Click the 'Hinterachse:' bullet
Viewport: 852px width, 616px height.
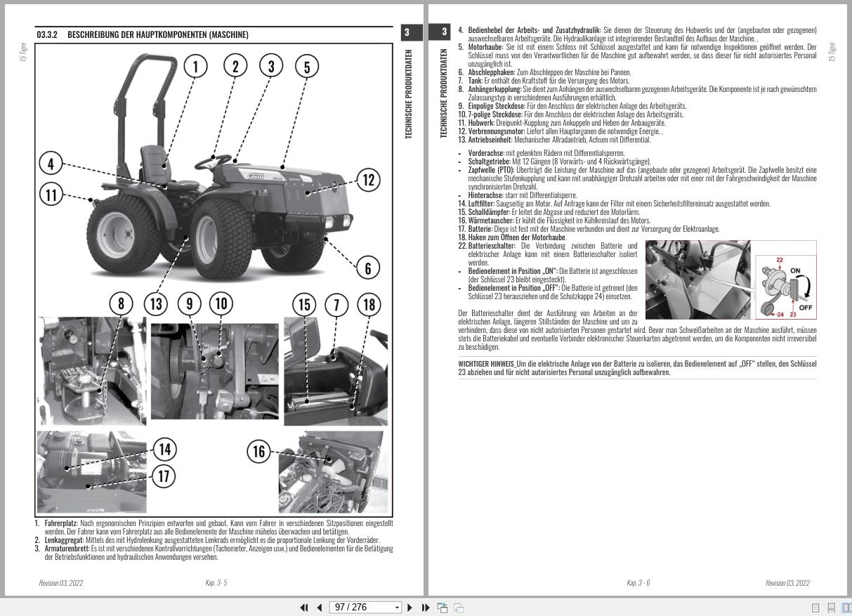(518, 195)
